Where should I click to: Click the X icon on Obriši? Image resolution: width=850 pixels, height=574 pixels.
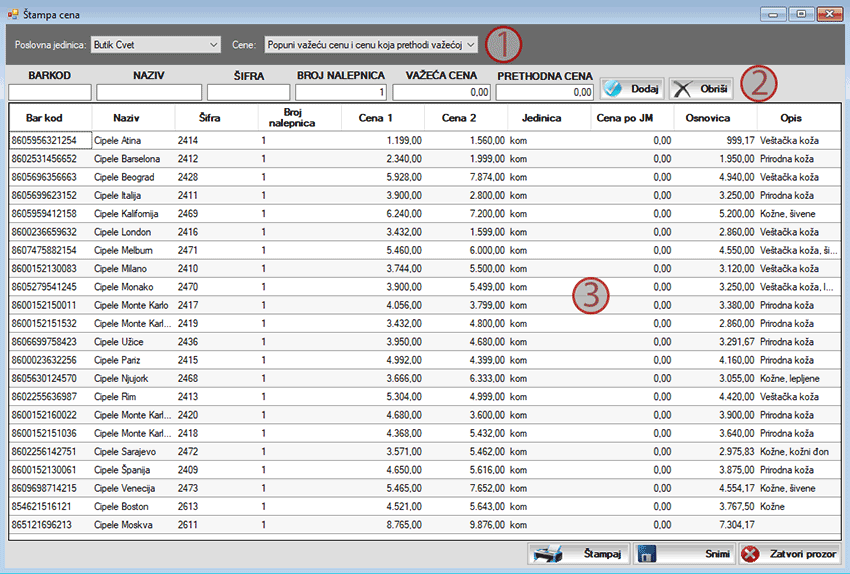point(682,89)
